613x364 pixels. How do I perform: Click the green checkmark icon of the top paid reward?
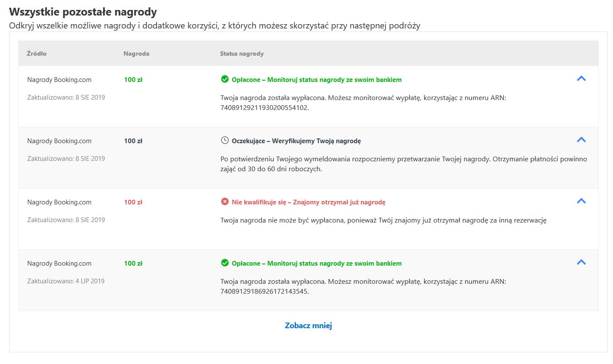[224, 79]
